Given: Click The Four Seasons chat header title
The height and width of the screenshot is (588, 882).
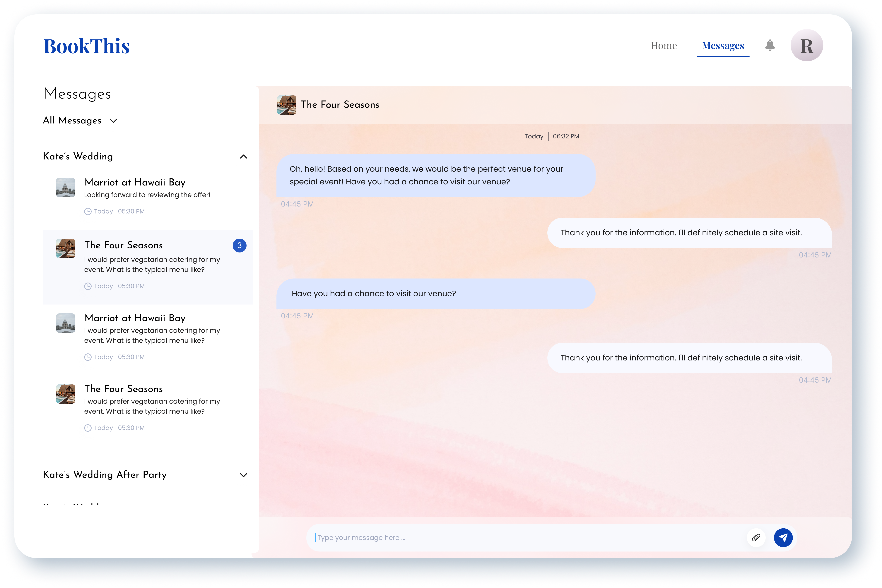Looking at the screenshot, I should [x=340, y=105].
